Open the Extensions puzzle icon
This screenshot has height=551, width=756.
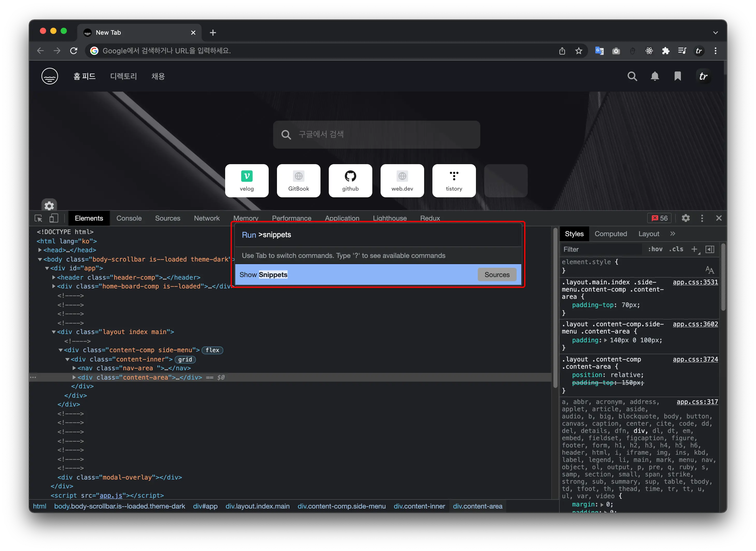(x=666, y=51)
